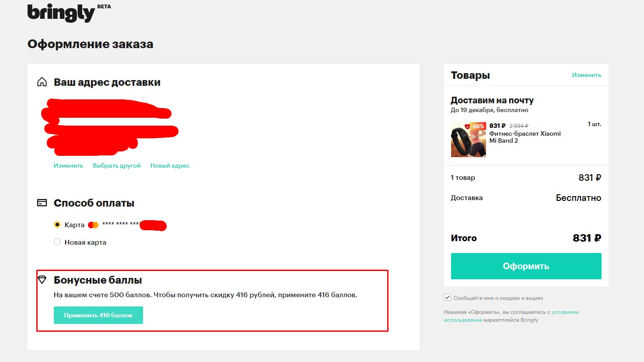Open the условиями использования link
The width and height of the screenshot is (644, 362).
coord(511,316)
